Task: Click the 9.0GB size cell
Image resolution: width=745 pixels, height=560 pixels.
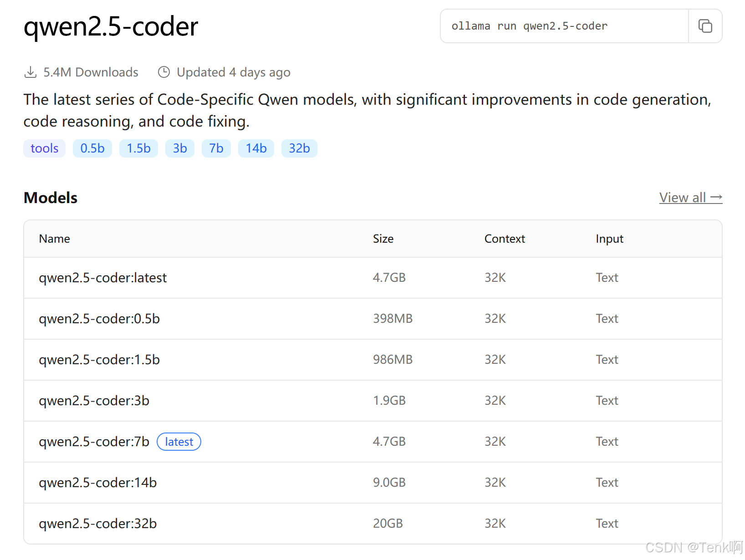Action: (x=389, y=483)
